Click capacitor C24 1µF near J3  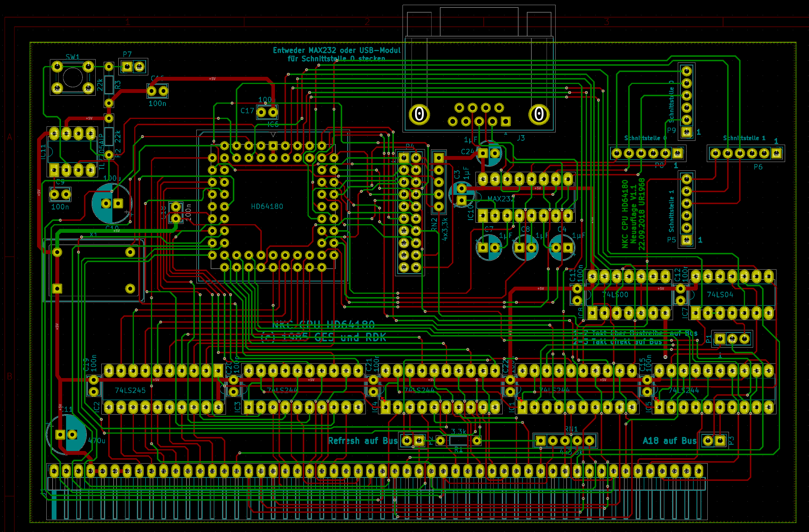click(x=489, y=153)
